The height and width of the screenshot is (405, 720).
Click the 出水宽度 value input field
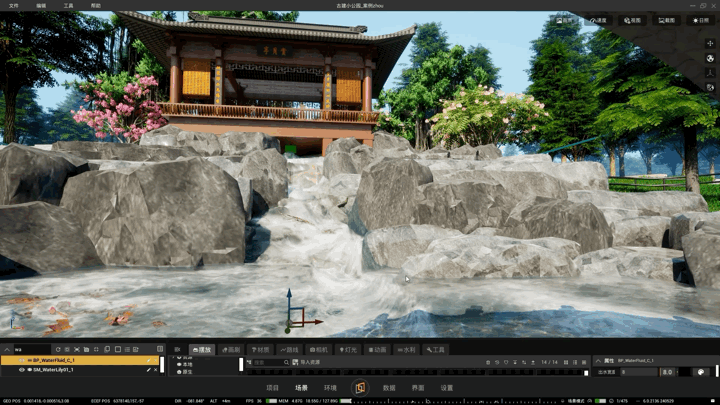(639, 372)
